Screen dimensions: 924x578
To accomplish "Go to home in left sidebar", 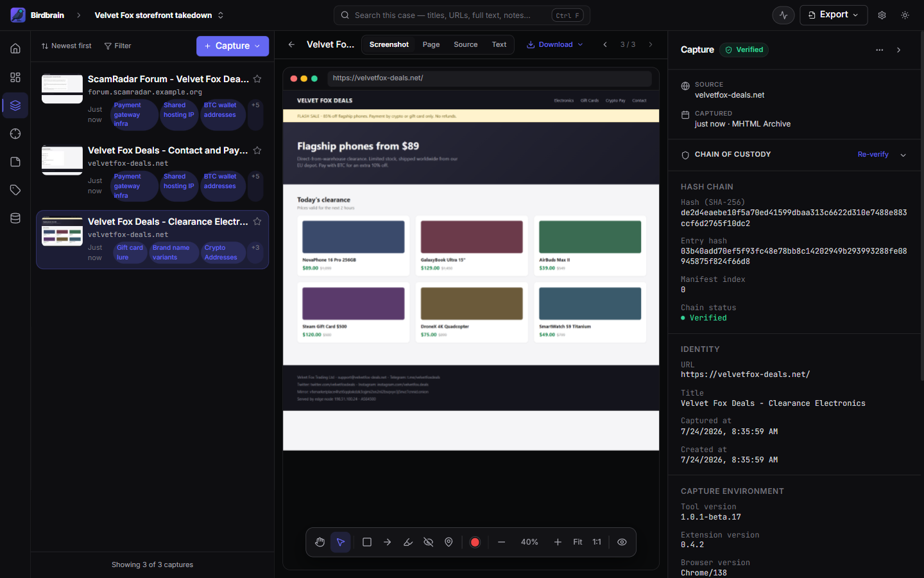I will pos(15,49).
